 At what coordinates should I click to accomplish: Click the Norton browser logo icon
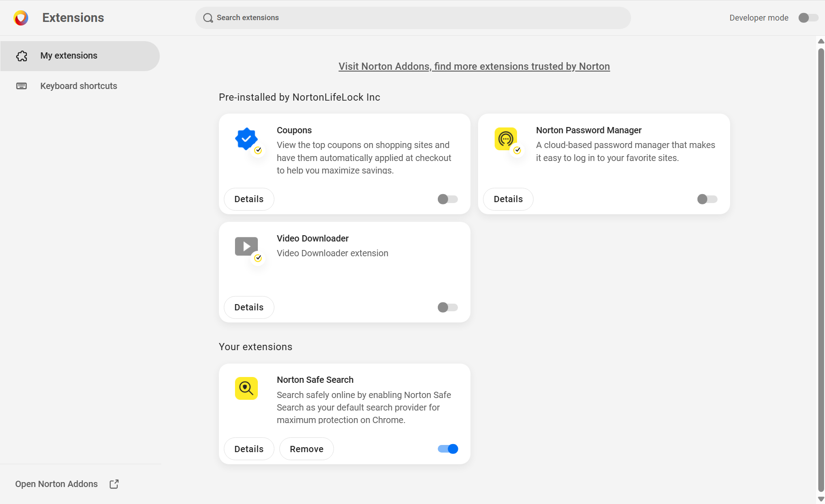(21, 18)
